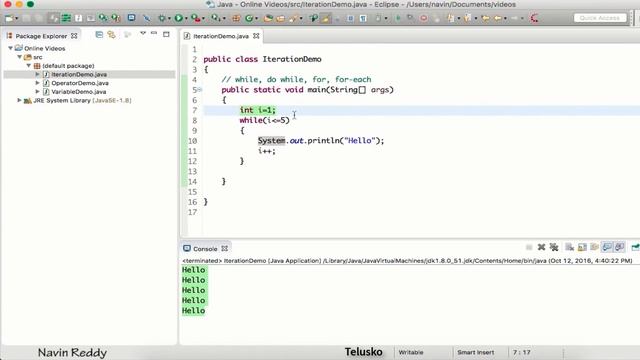The width and height of the screenshot is (640, 360).
Task: Maximize the Package Explorer view
Action: [x=166, y=34]
